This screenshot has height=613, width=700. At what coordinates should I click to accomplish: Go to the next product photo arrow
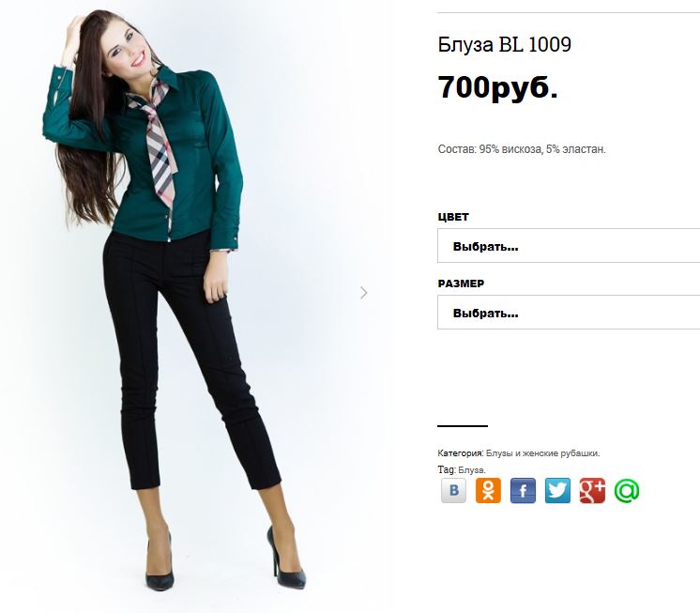point(364,293)
